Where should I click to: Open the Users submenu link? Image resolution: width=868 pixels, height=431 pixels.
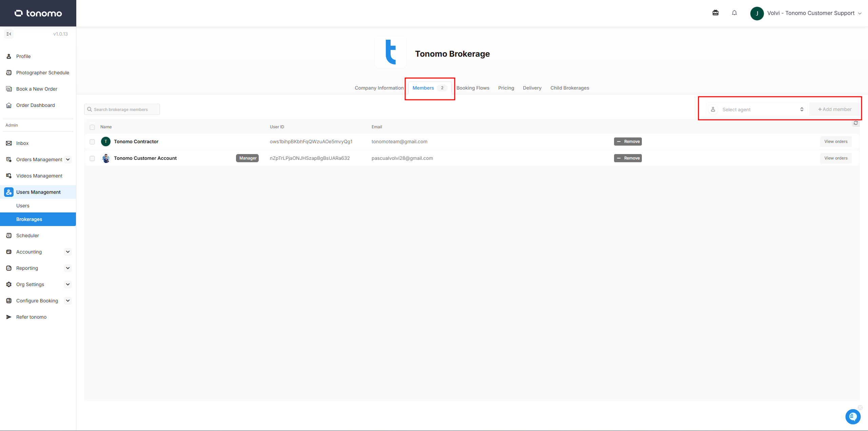coord(23,206)
